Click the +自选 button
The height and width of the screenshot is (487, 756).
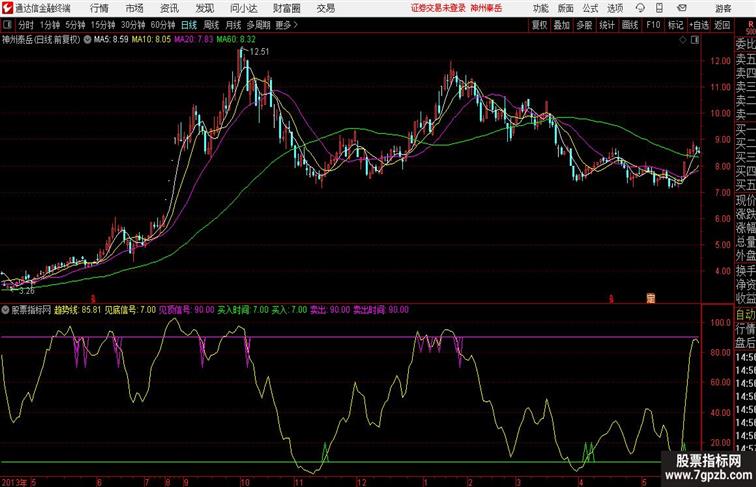tap(699, 25)
